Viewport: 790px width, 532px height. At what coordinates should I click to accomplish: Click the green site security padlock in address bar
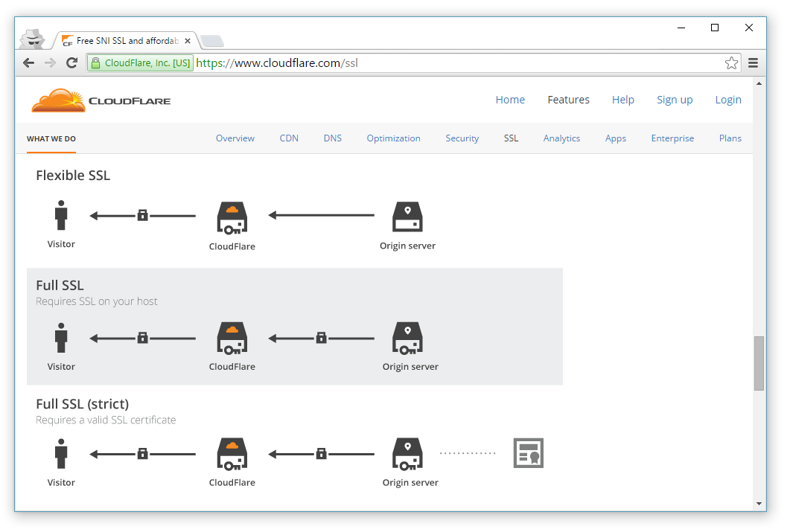tap(98, 63)
